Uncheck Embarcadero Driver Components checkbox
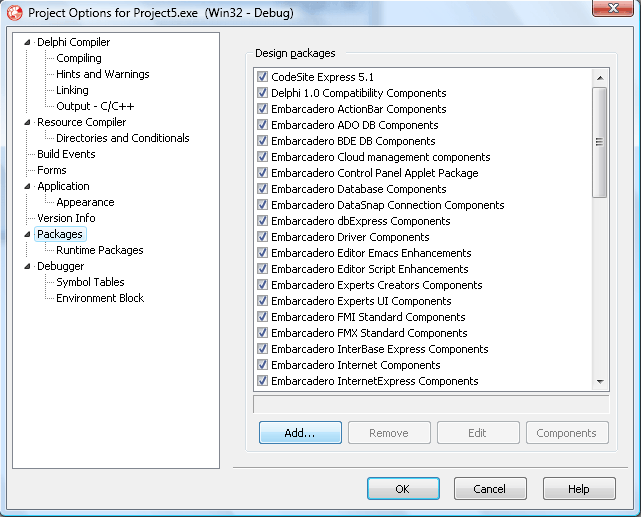The image size is (641, 517). 262,237
